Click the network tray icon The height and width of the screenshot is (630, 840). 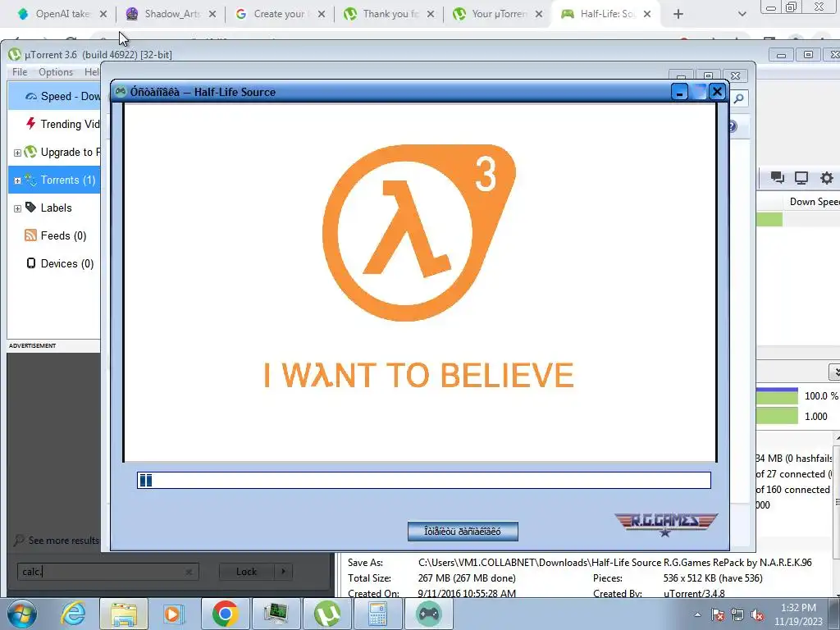[737, 614]
